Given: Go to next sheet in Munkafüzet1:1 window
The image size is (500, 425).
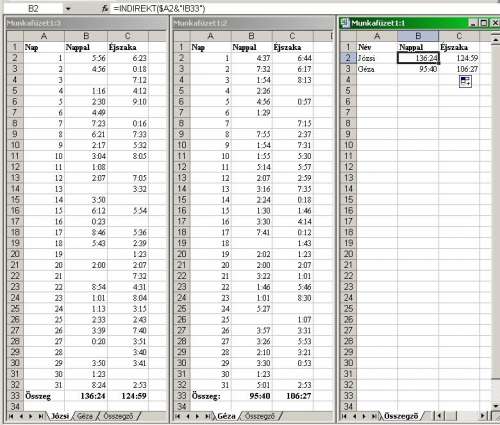Looking at the screenshot, I should (364, 416).
